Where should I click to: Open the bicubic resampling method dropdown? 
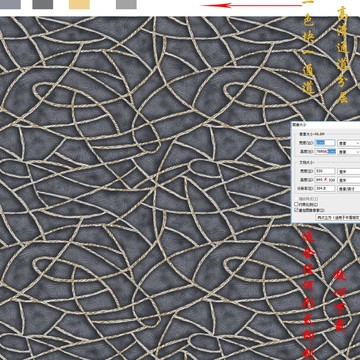click(338, 217)
